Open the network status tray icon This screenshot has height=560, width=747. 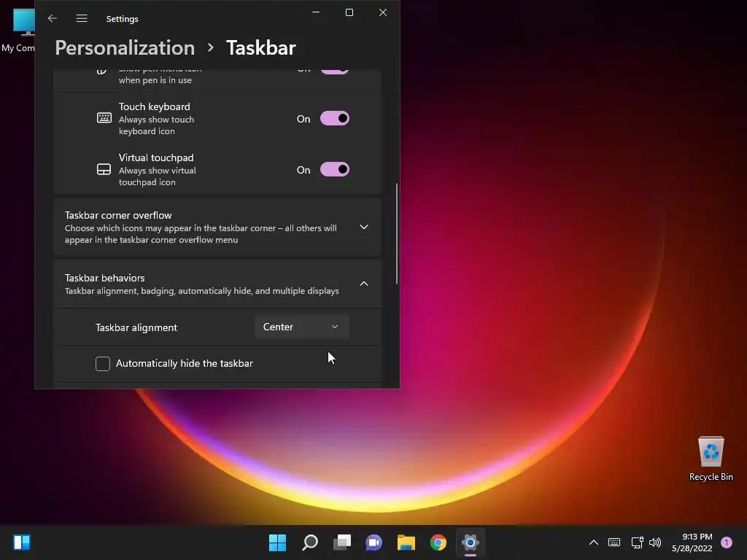637,542
